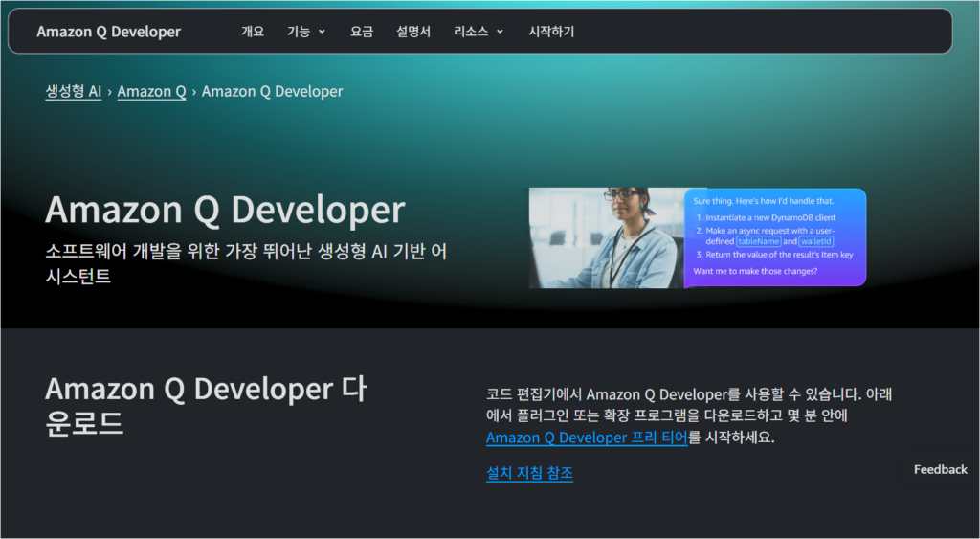Open the 설명서 menu item
Viewport: 980px width, 539px height.
(x=413, y=32)
